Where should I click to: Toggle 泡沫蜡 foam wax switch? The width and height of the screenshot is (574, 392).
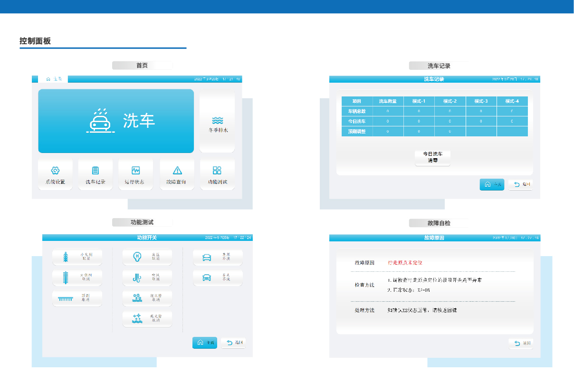pos(147,298)
